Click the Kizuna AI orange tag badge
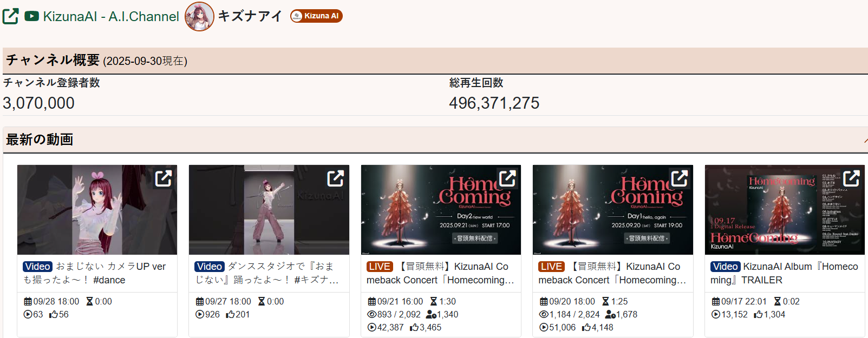Screen dimensions: 868x338 click(316, 16)
